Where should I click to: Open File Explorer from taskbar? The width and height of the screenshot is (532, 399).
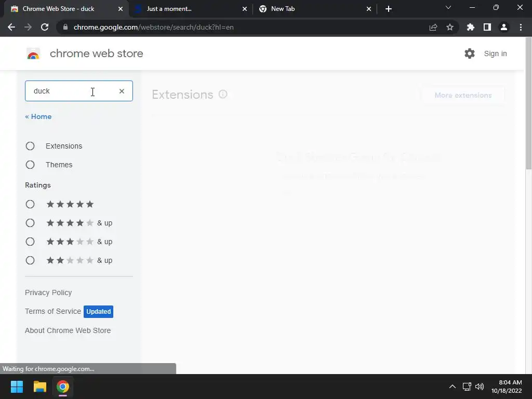click(39, 387)
